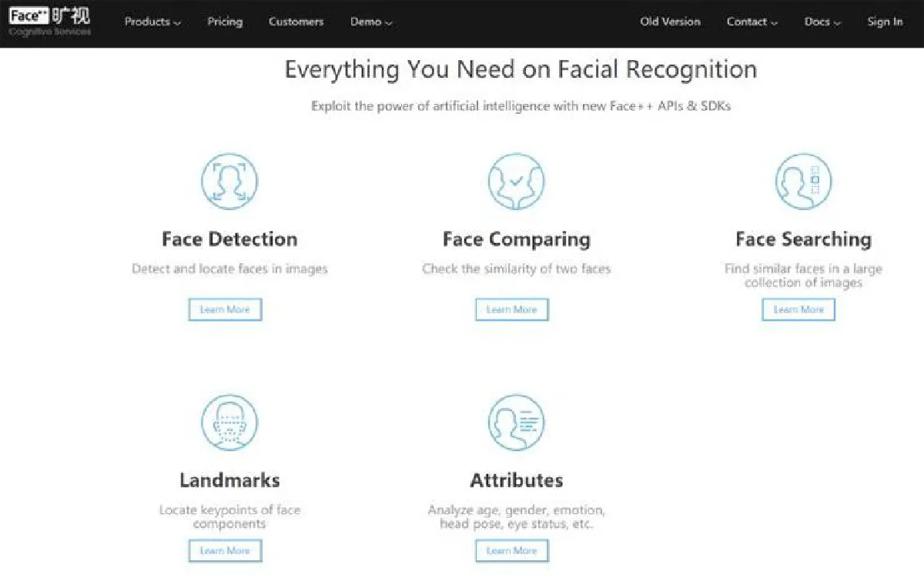The height and width of the screenshot is (578, 924).
Task: Click 'Locate keypoints of face components' text
Action: click(229, 516)
